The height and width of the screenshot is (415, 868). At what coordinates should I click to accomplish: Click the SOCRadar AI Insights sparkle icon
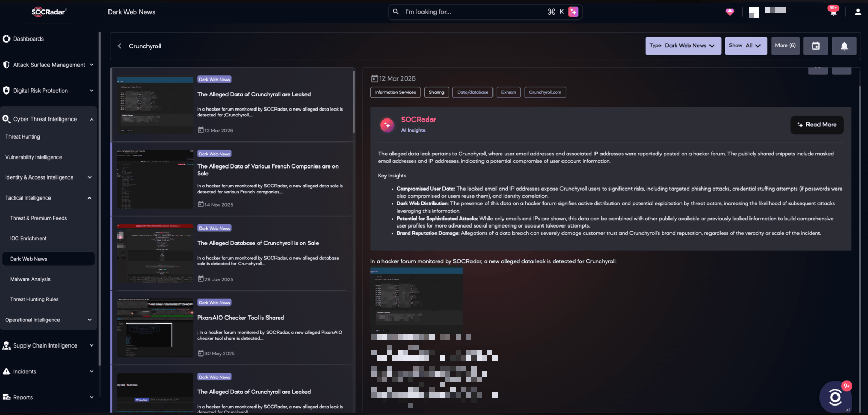coord(387,125)
